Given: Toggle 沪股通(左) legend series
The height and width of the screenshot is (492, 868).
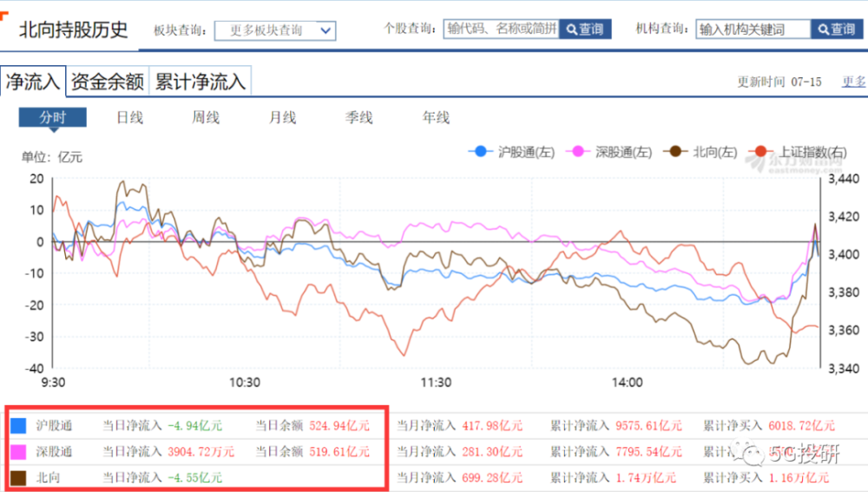Looking at the screenshot, I should pos(512,152).
